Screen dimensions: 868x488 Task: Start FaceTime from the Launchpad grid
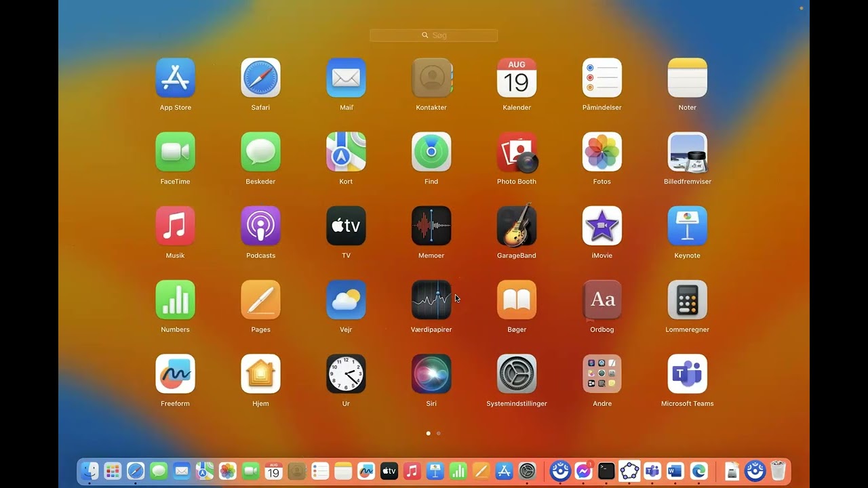[x=175, y=152]
